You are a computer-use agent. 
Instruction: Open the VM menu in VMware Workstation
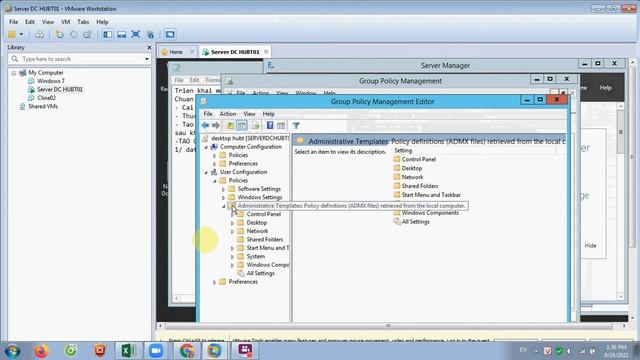(65, 22)
